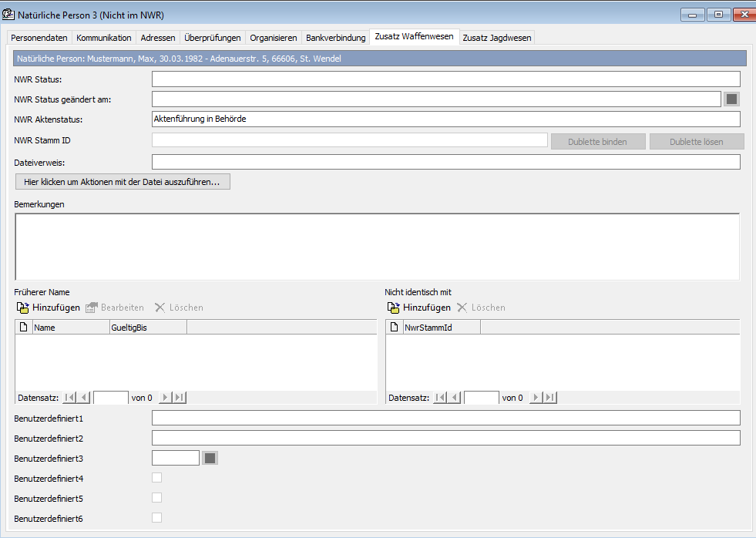Image resolution: width=756 pixels, height=538 pixels.
Task: Open date picker for NWR Status geändert am
Action: 732,99
